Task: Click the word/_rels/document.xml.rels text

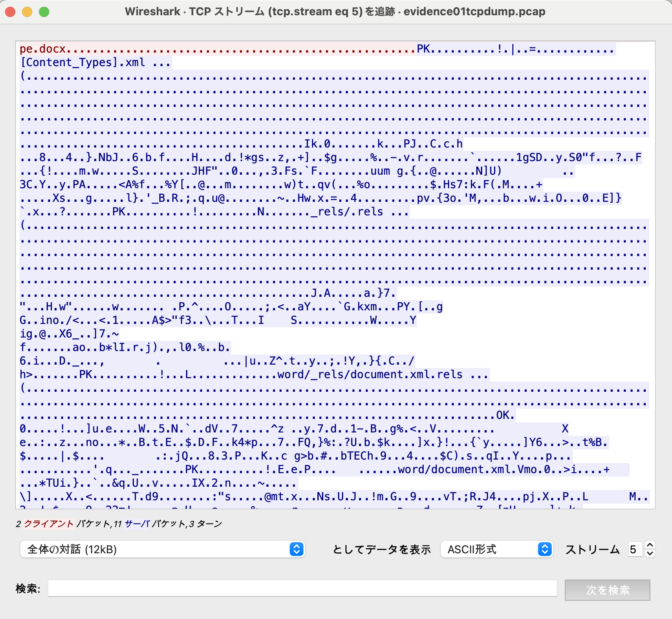Action: [370, 375]
